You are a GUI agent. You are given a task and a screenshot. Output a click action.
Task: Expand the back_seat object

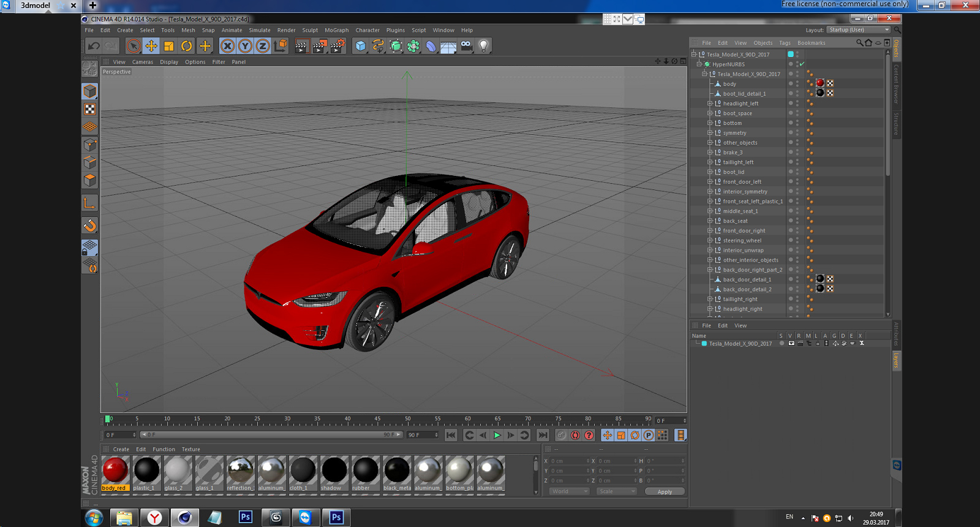(x=710, y=221)
